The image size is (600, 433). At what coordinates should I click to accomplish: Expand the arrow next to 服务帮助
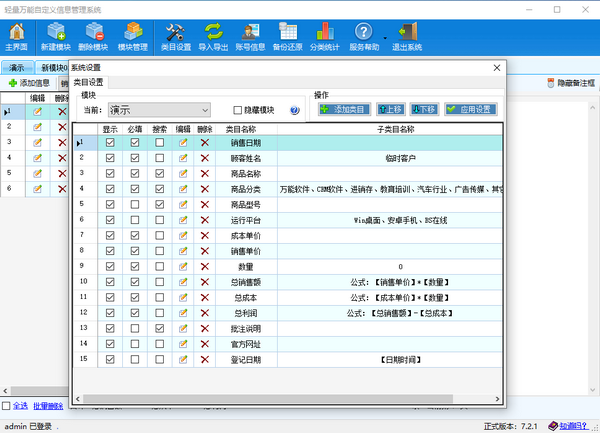coord(385,38)
